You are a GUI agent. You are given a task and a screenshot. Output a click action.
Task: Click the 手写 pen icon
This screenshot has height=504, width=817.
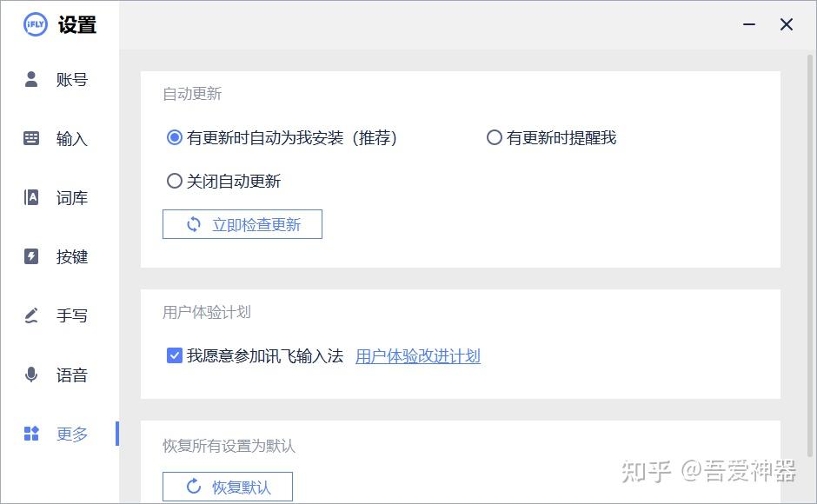point(31,315)
